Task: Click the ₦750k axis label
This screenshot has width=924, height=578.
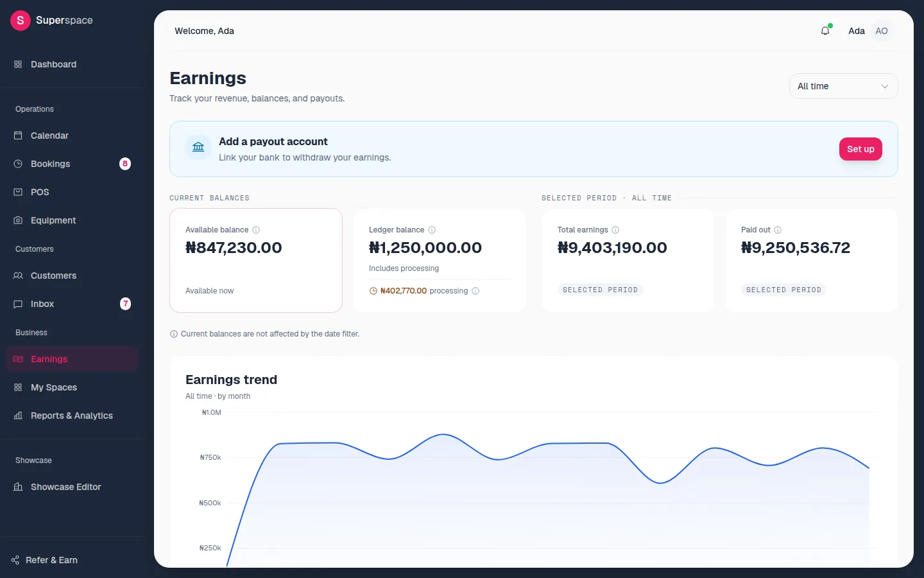Action: click(x=210, y=458)
